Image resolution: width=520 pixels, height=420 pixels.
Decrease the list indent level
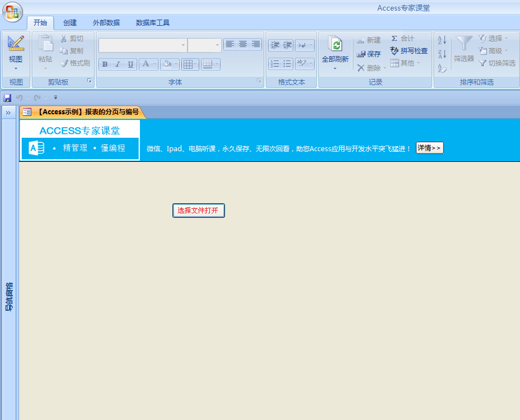coord(275,45)
